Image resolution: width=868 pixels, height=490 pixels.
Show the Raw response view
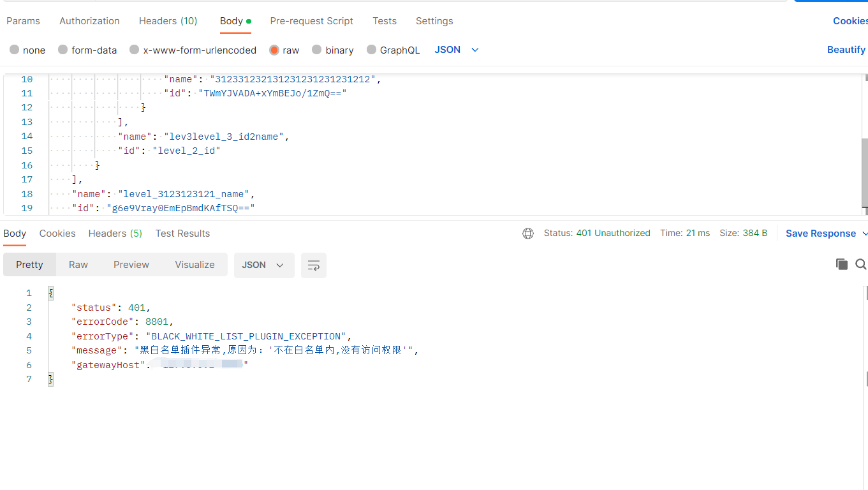78,265
